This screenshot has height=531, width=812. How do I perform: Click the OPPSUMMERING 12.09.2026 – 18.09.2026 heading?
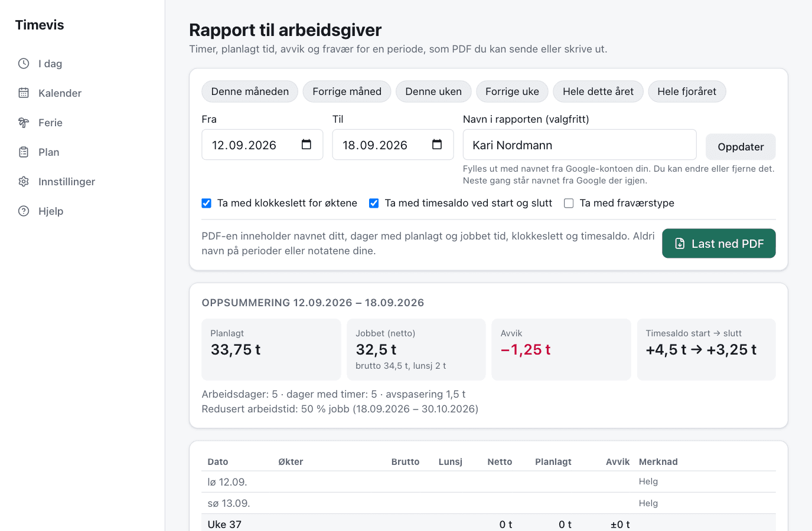[313, 303]
